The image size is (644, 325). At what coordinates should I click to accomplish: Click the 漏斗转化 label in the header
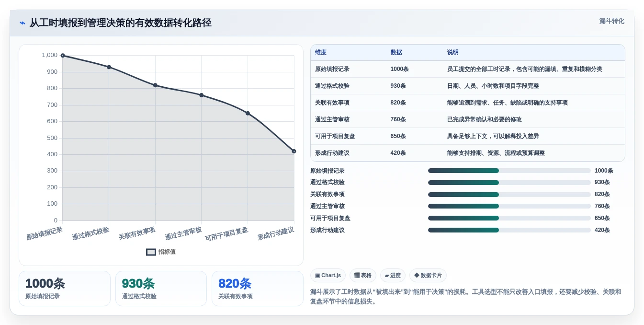point(611,21)
